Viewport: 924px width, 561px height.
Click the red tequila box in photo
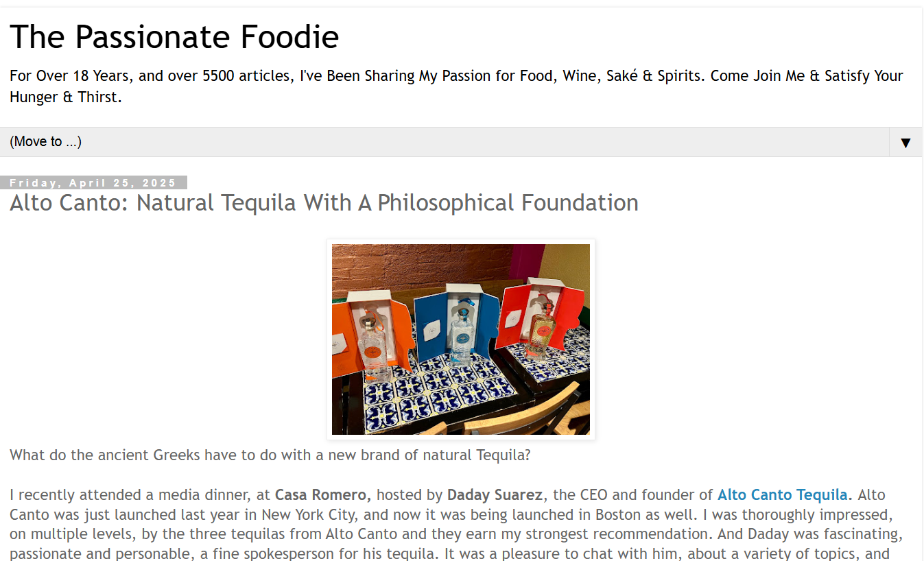(x=542, y=317)
